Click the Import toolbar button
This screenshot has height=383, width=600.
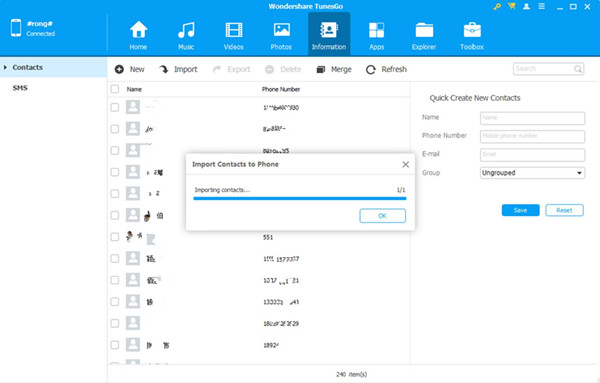point(178,69)
